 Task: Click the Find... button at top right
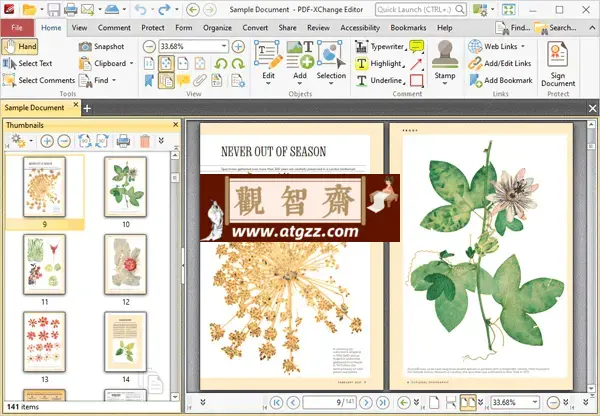(513, 28)
